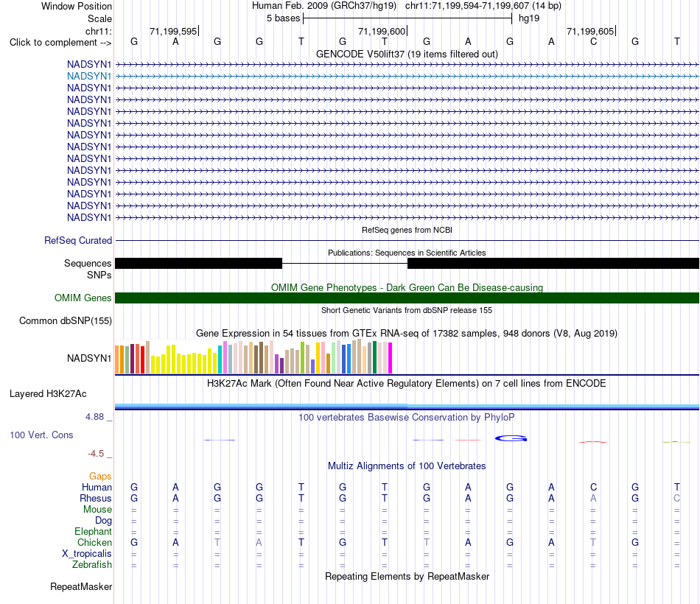
Task: Click the 71,199,605 ruler position
Action: (x=590, y=31)
